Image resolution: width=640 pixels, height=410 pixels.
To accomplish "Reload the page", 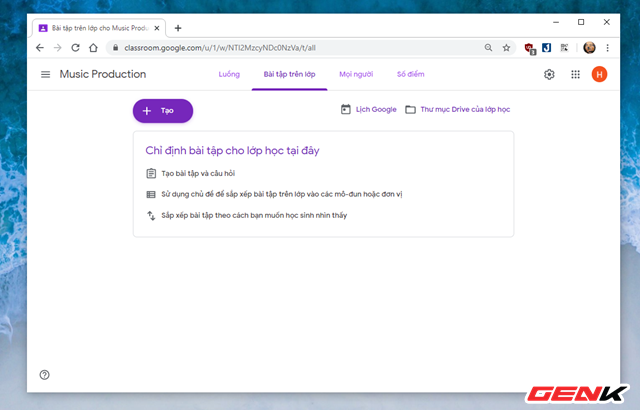I will pyautogui.click(x=76, y=48).
